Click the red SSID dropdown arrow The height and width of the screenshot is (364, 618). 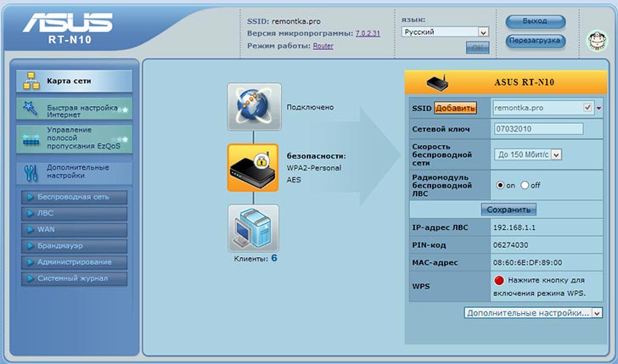[599, 108]
